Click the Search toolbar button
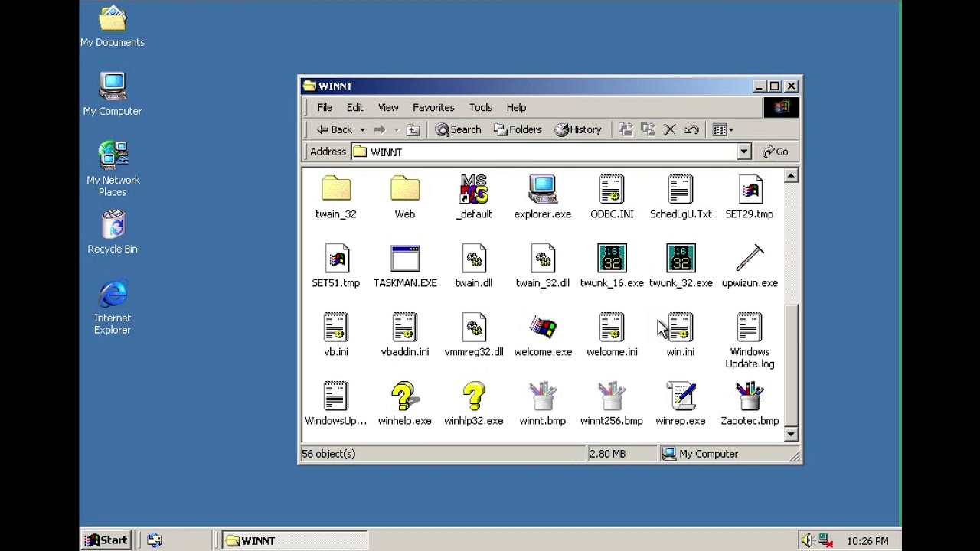Image resolution: width=980 pixels, height=551 pixels. tap(459, 129)
